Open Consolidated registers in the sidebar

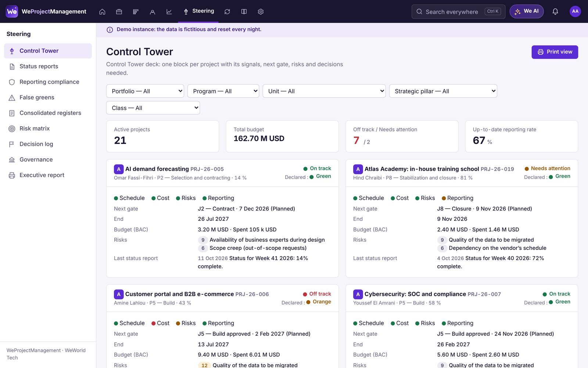tap(48, 113)
